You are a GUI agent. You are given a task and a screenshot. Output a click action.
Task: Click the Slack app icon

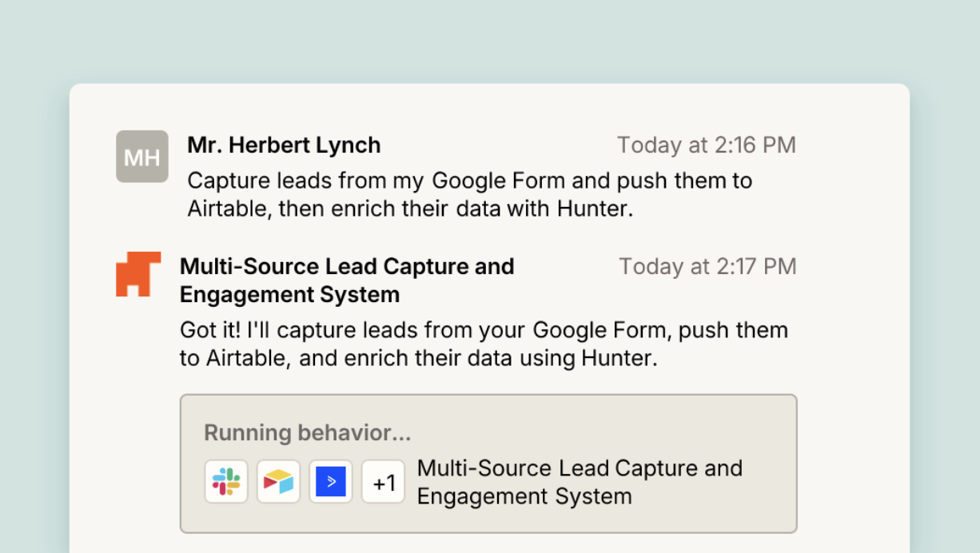tap(226, 482)
